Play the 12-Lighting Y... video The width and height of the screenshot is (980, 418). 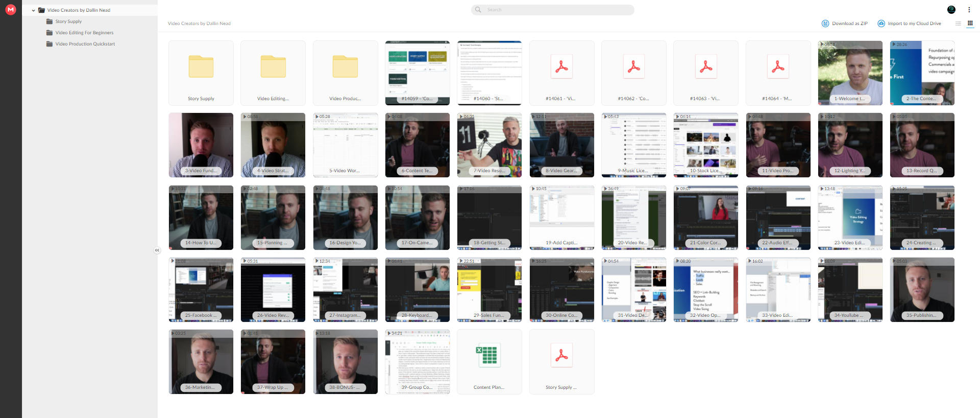coord(850,145)
